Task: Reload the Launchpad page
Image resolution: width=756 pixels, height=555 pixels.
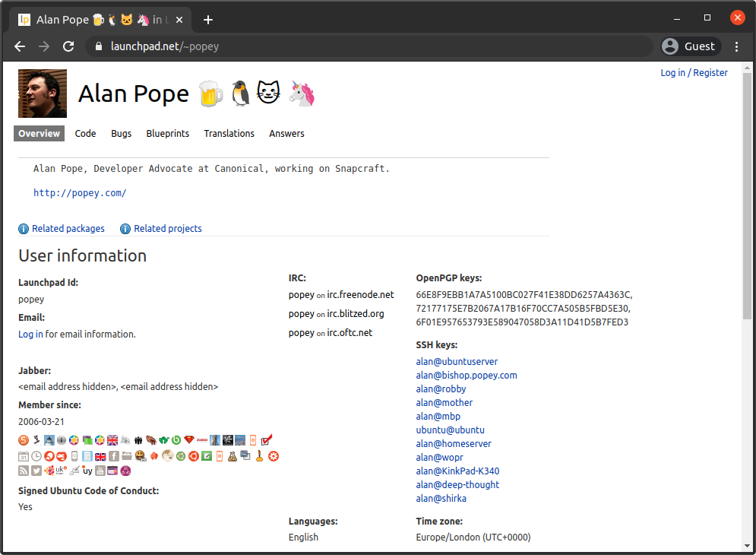Action: pos(68,46)
